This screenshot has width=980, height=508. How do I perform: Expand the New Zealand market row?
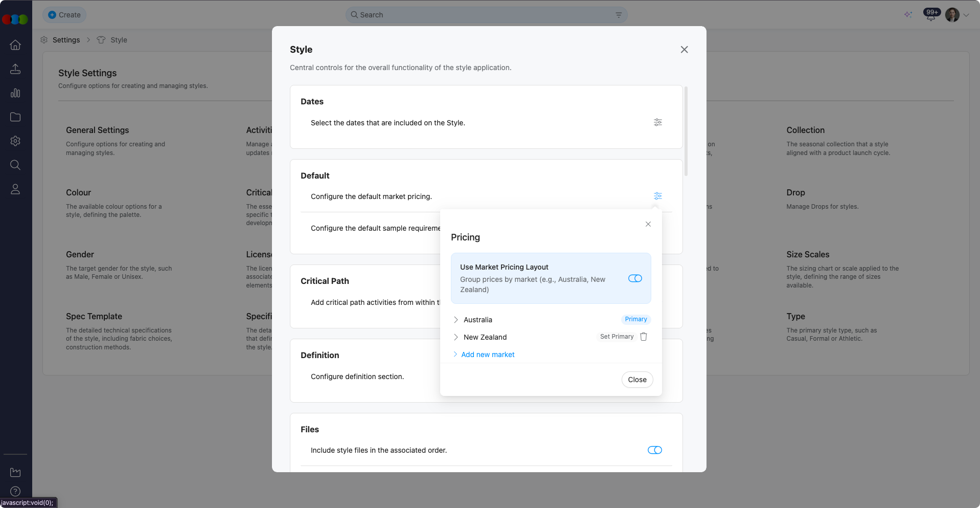(x=456, y=337)
